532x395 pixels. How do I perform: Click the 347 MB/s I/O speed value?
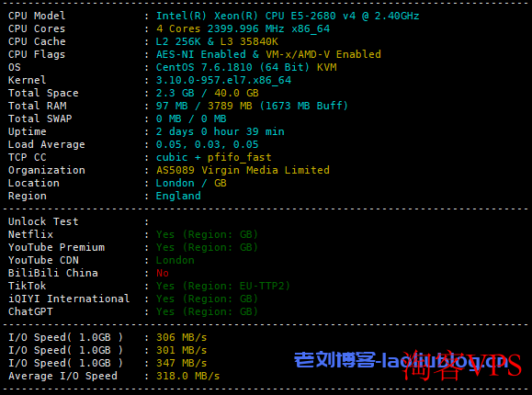click(181, 363)
